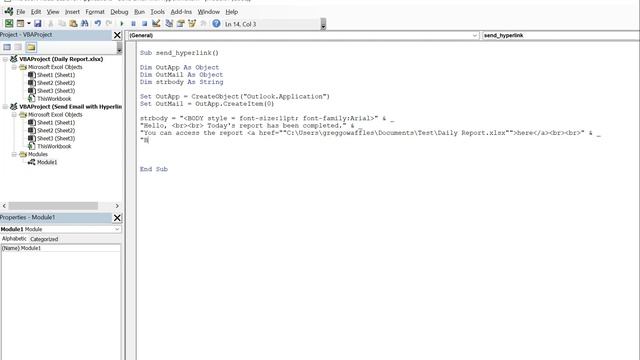This screenshot has width=640, height=360.
Task: Select Sheet1 under Daily Report project
Action: (56, 75)
